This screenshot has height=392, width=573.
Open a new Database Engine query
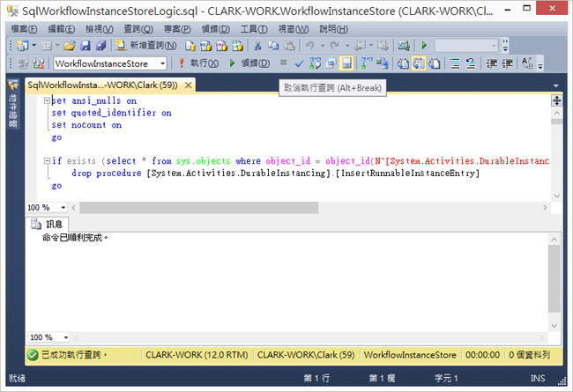pyautogui.click(x=190, y=46)
